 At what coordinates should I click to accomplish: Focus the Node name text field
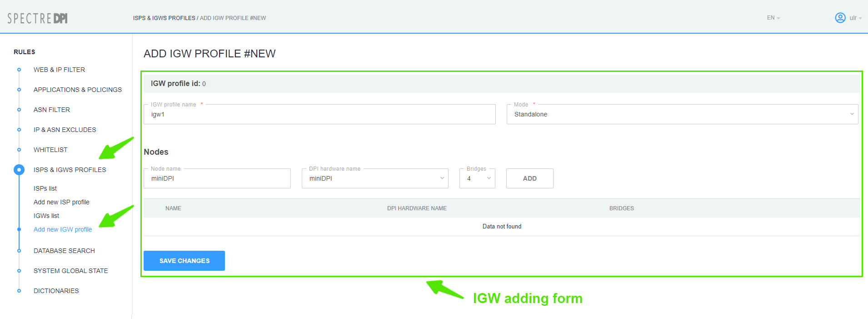pyautogui.click(x=217, y=178)
